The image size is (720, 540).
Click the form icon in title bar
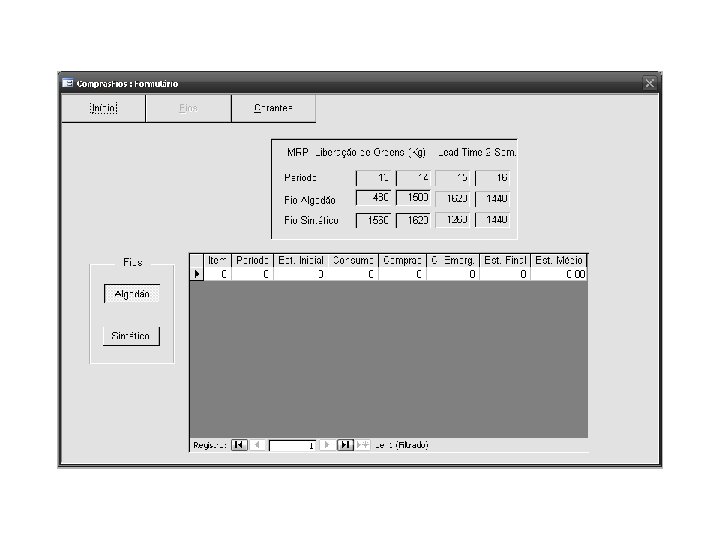click(68, 83)
